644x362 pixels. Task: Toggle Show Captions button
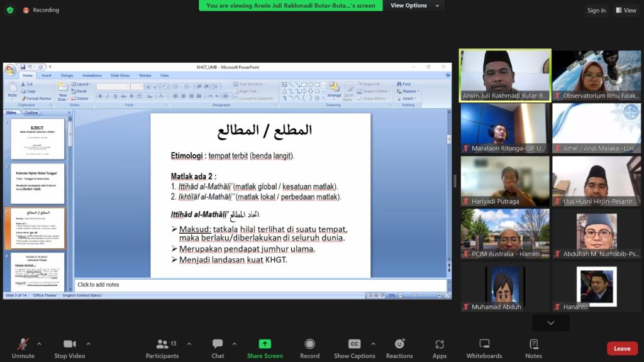354,348
